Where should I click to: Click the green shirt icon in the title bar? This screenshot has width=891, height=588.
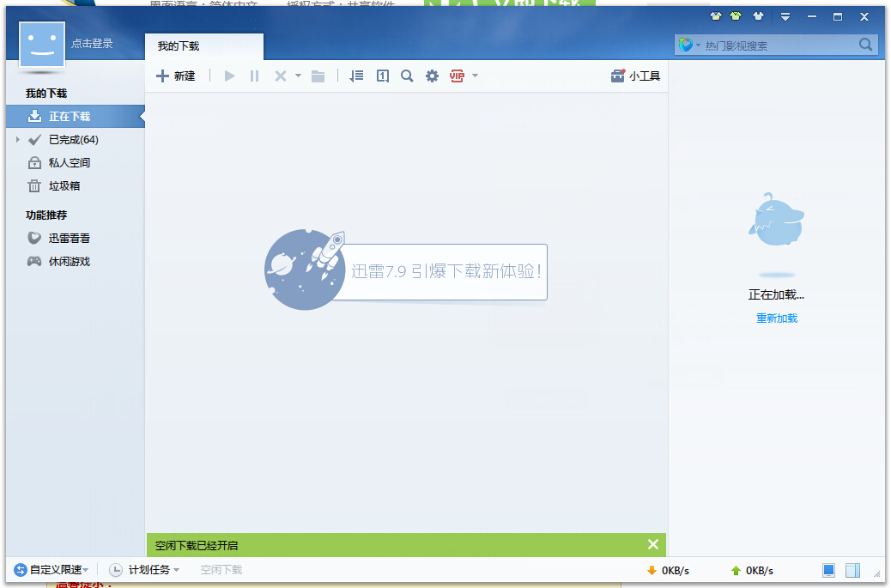(736, 16)
